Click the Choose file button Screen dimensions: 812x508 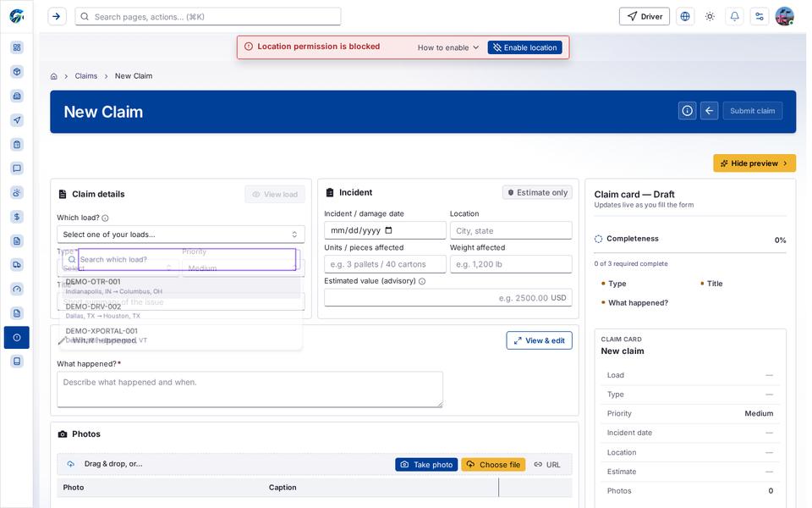click(493, 465)
